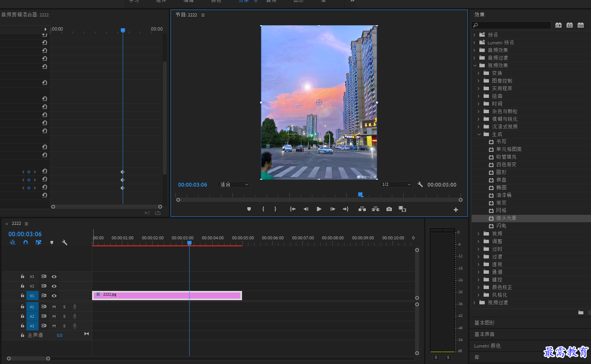591x364 pixels.
Task: Click the photo preview in Program monitor
Action: coord(319,102)
